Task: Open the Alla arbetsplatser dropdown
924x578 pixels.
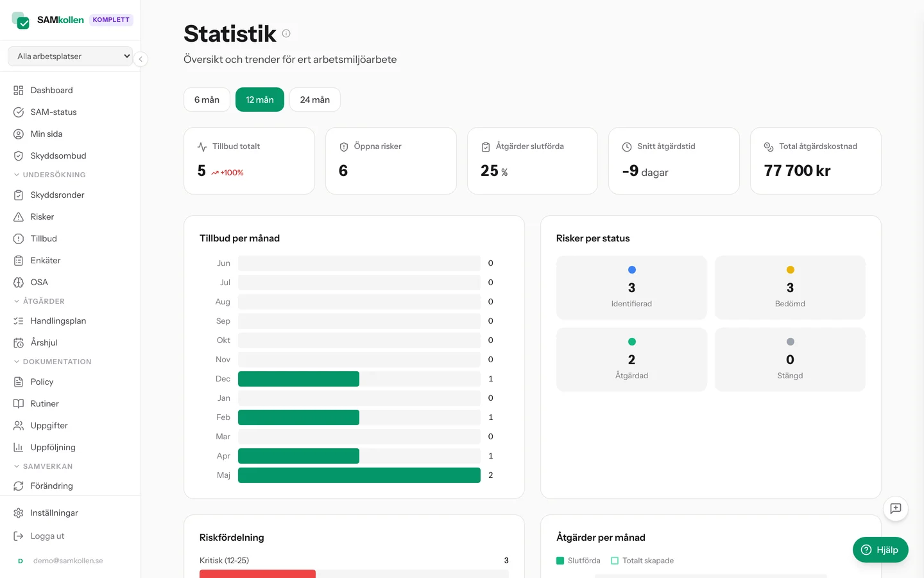Action: (x=71, y=57)
